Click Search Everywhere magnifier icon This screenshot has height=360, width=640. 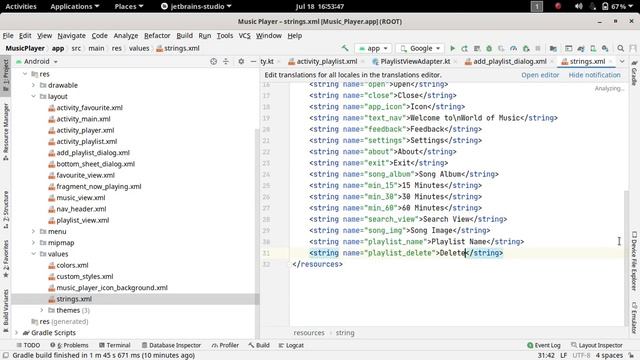pos(620,48)
